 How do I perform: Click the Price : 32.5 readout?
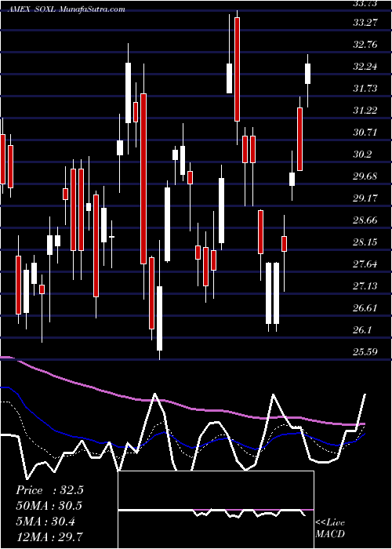click(x=49, y=490)
